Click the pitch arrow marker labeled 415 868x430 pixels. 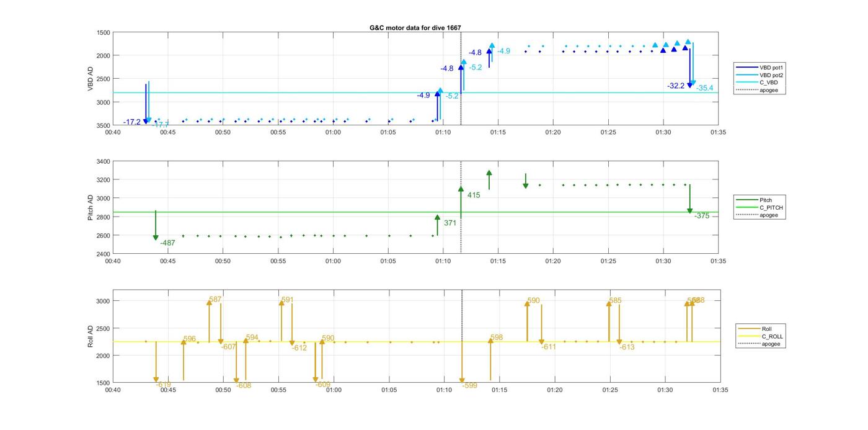pos(461,189)
